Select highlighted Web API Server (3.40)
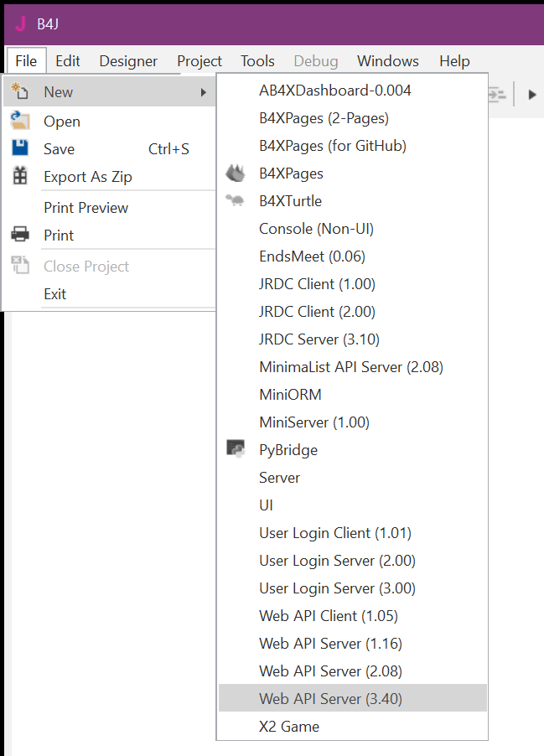Image resolution: width=544 pixels, height=756 pixels. pos(353,698)
